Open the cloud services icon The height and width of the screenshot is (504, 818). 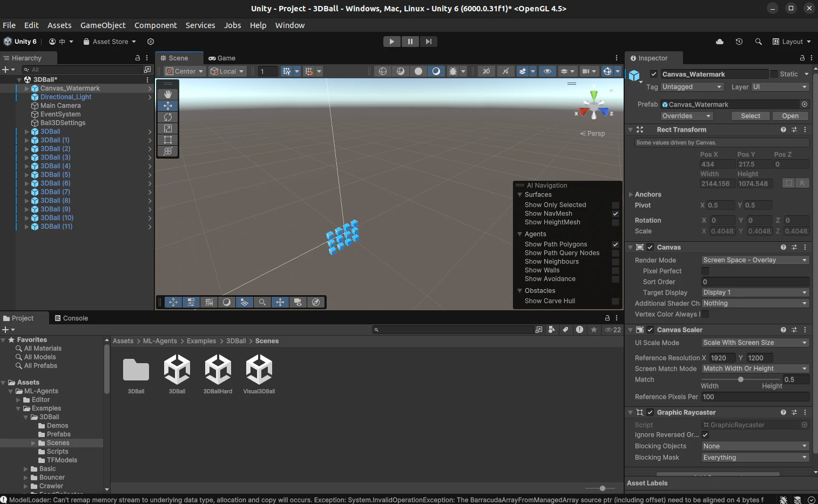[720, 42]
